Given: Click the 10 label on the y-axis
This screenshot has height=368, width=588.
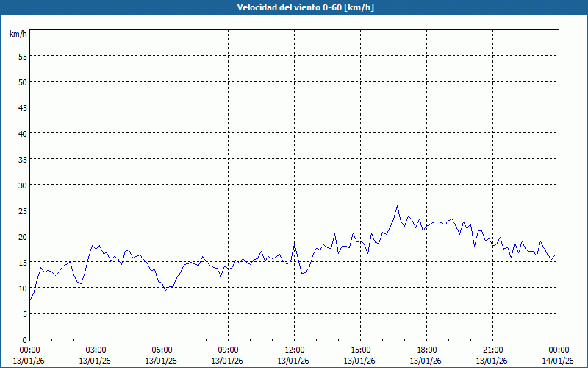Looking at the screenshot, I should (x=22, y=288).
